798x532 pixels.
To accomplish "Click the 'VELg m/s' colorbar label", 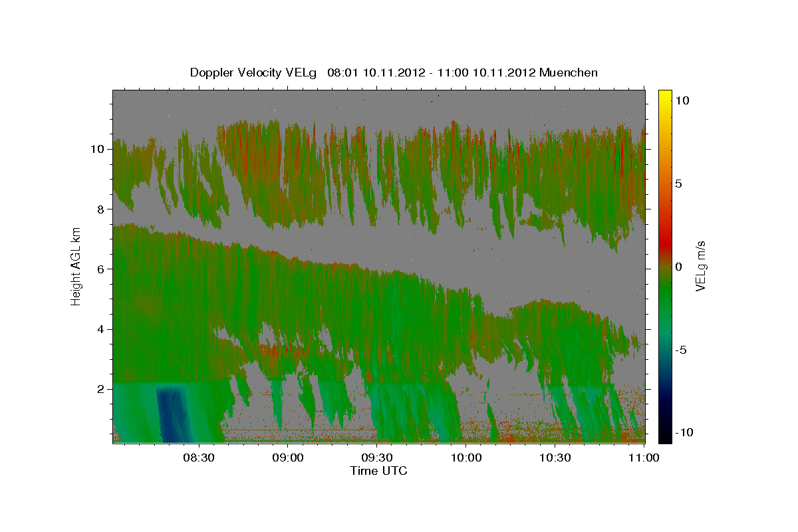I will [700, 265].
